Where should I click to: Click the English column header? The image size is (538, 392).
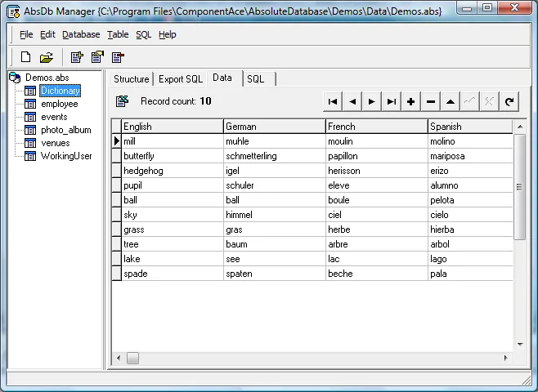coord(173,127)
